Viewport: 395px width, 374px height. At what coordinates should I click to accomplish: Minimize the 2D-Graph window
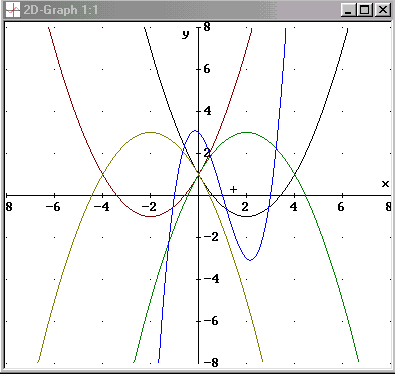348,10
